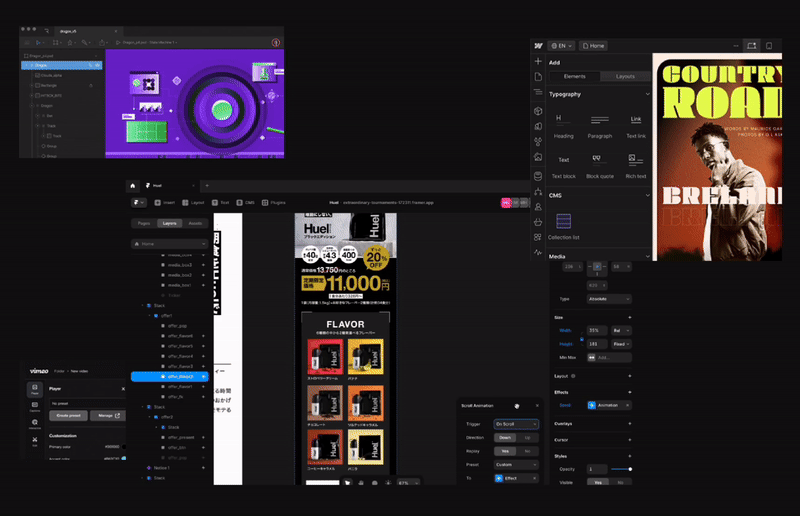Add a Collection list element in Webflow

click(564, 227)
